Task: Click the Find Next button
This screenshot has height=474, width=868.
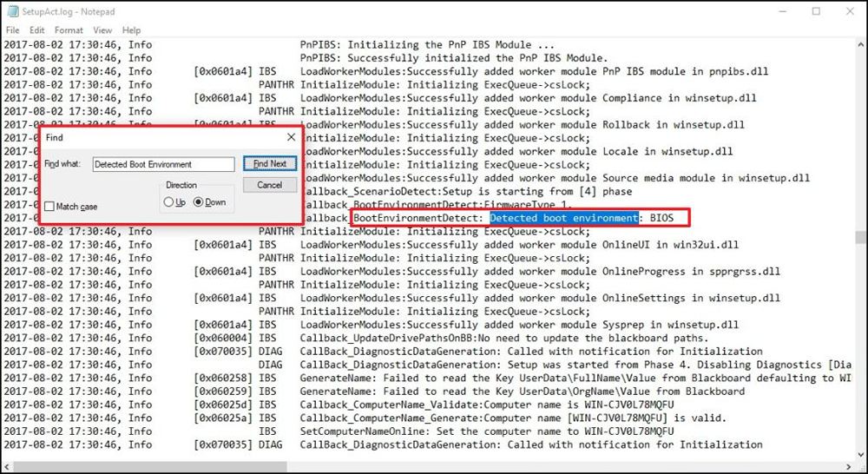Action: coord(270,164)
